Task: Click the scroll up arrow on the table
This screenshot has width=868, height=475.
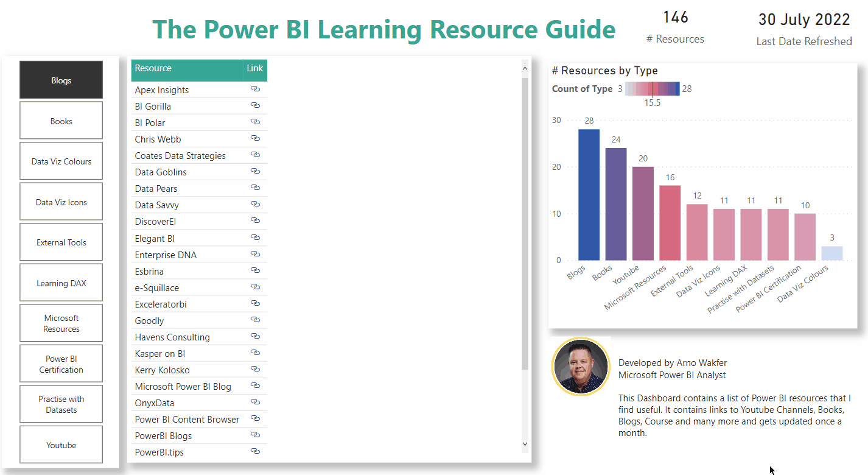Action: coord(525,63)
